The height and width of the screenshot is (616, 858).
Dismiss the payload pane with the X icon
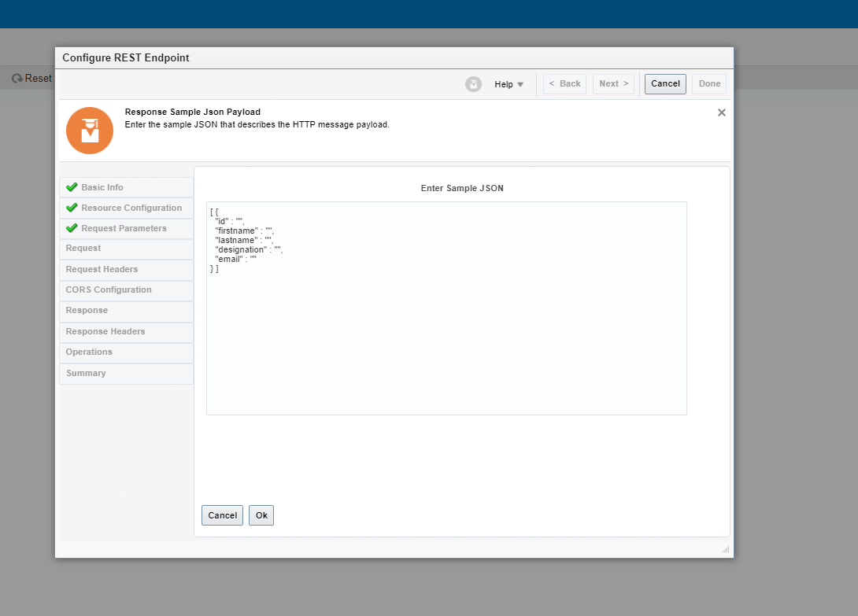coord(721,113)
